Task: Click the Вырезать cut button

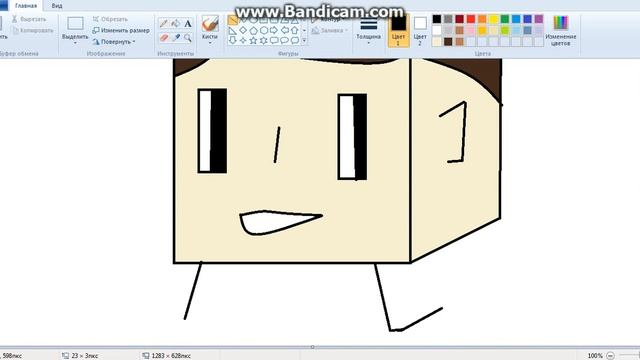Action: click(x=29, y=19)
